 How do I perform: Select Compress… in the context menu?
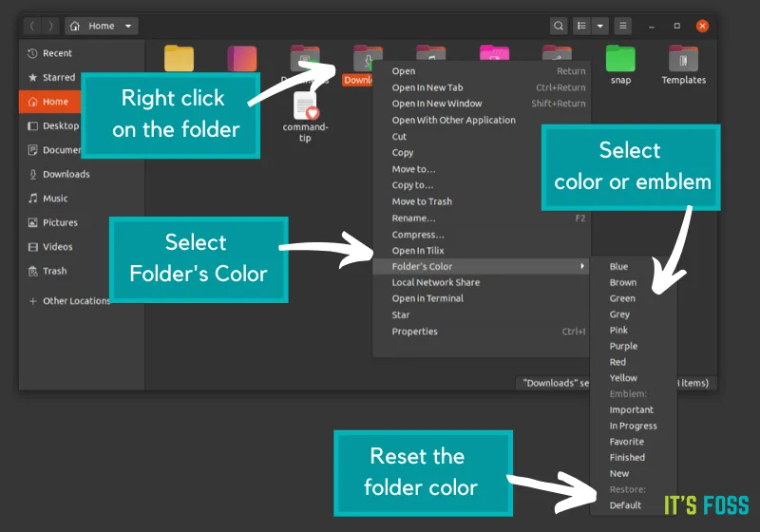point(418,235)
